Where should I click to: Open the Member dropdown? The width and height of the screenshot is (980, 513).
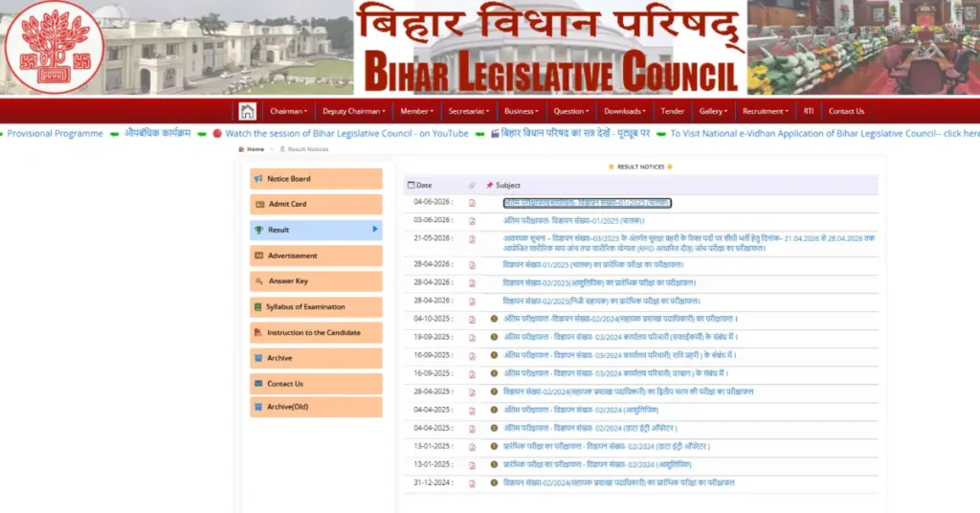(416, 111)
